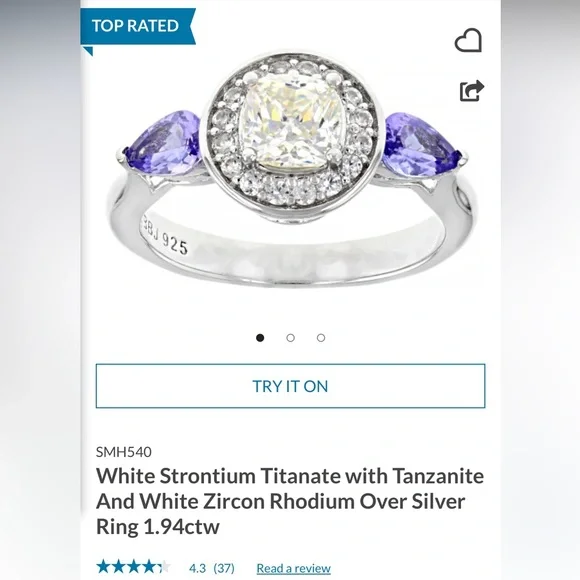Image resolution: width=580 pixels, height=580 pixels.
Task: Open the Read a review link
Action: click(x=294, y=568)
